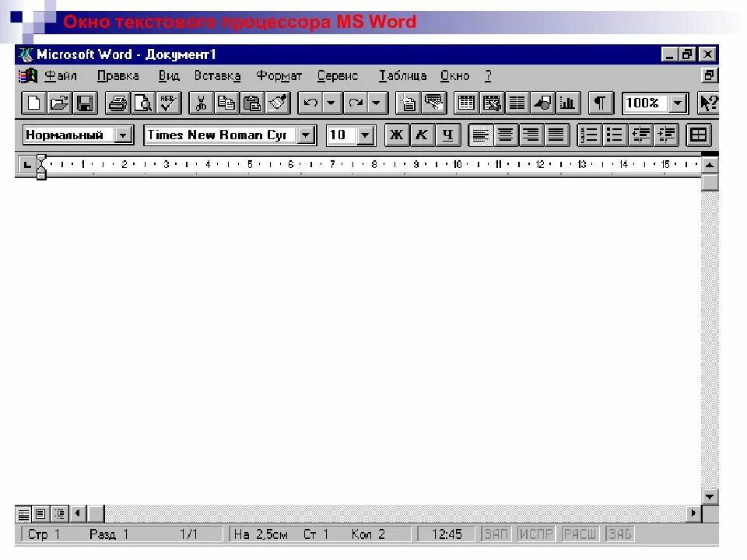Image resolution: width=747 pixels, height=560 pixels.
Task: Open an existing file with folder icon
Action: coord(60,103)
